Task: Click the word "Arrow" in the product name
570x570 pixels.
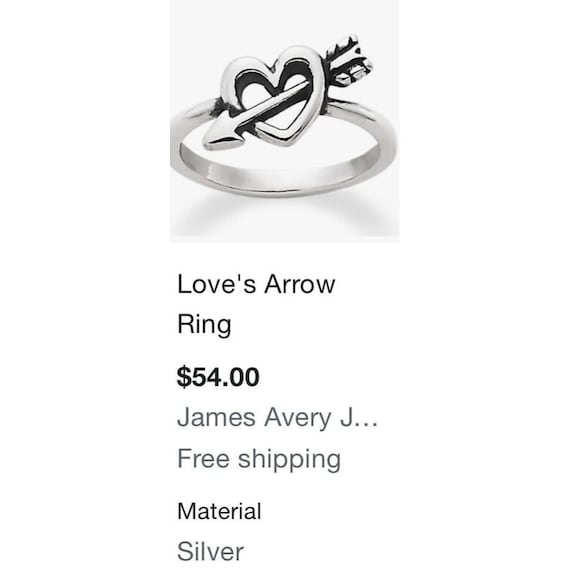Action: coord(300,284)
